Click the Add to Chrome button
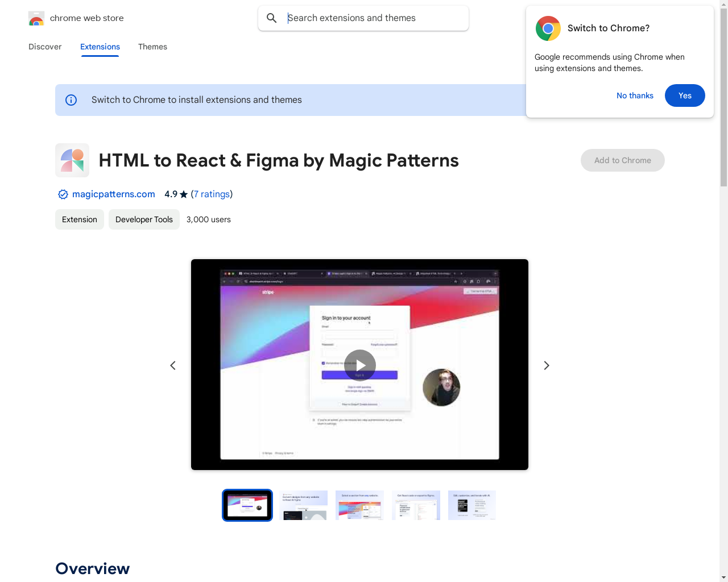Viewport: 728px width, 582px height. coord(623,160)
